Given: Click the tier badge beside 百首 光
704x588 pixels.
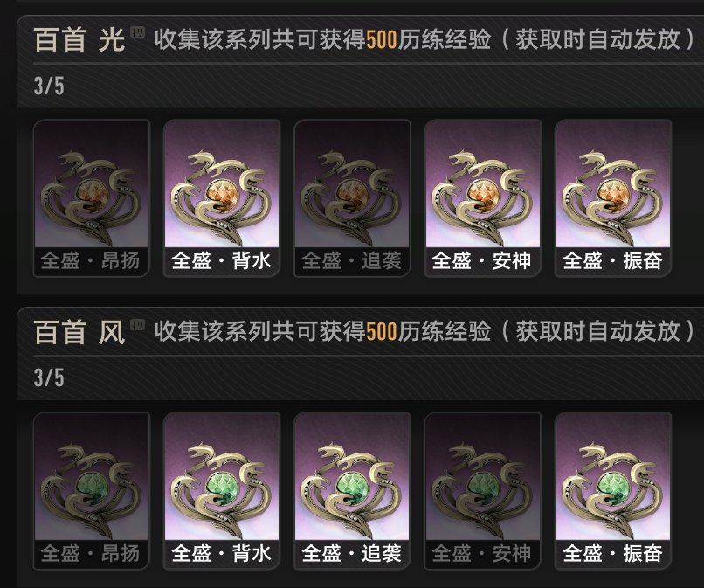Looking at the screenshot, I should tap(137, 32).
